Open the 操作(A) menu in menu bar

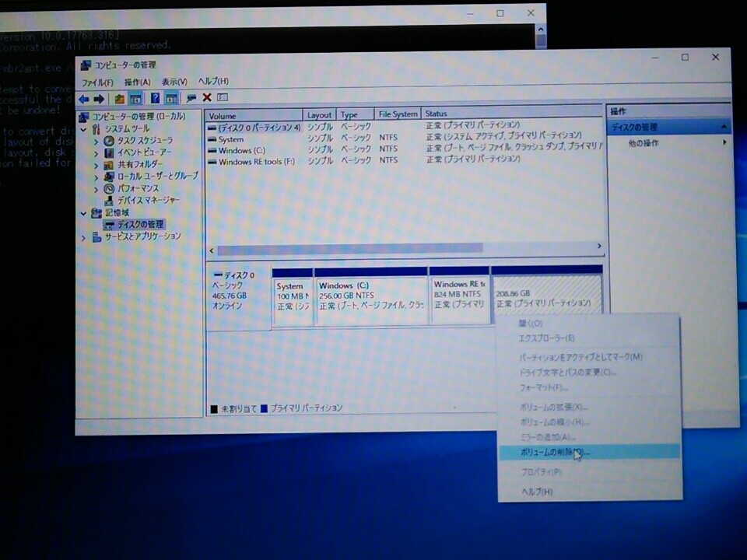coord(137,82)
